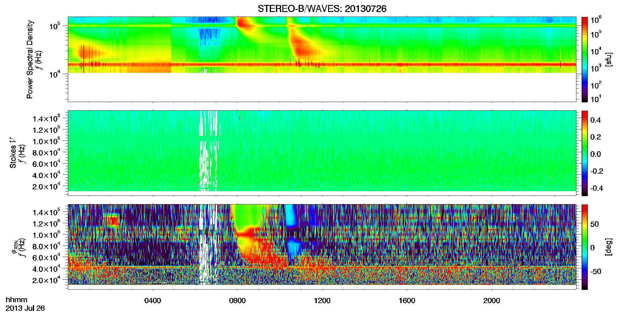Click the -0.2 tick on the Stokes V colorbar

pos(597,171)
